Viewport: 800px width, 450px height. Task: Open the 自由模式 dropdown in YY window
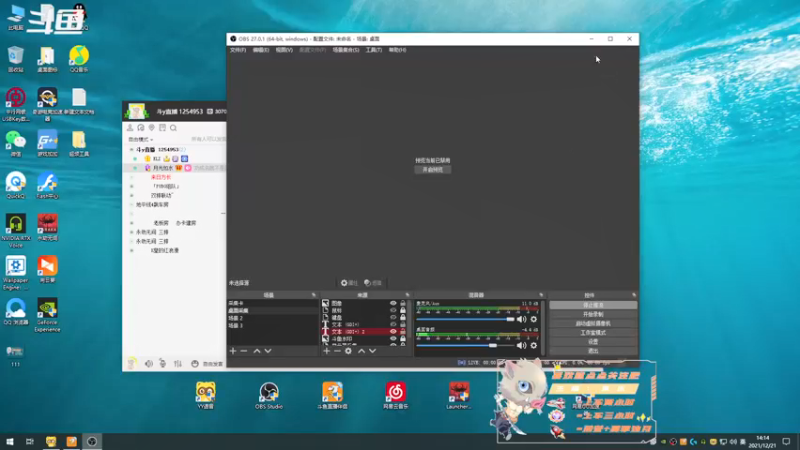point(140,139)
